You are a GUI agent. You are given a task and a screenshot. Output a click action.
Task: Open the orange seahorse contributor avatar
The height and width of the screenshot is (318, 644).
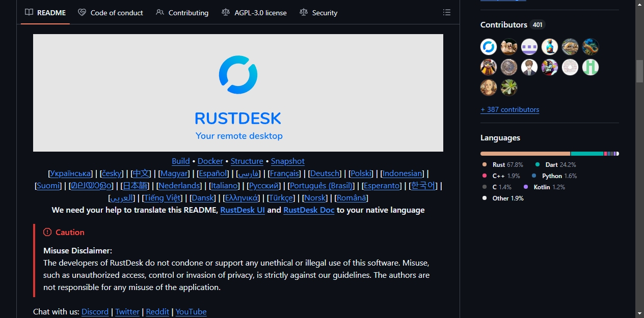tap(591, 47)
